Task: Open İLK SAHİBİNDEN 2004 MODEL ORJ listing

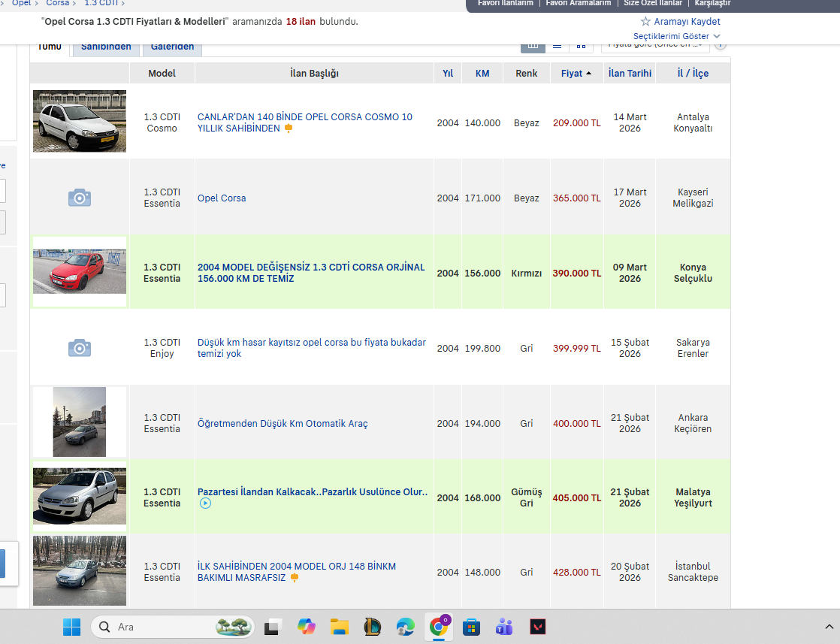Action: (x=296, y=572)
